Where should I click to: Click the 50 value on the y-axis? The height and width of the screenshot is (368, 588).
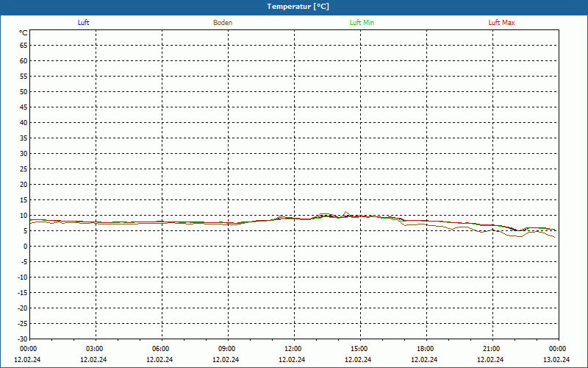tap(24, 91)
